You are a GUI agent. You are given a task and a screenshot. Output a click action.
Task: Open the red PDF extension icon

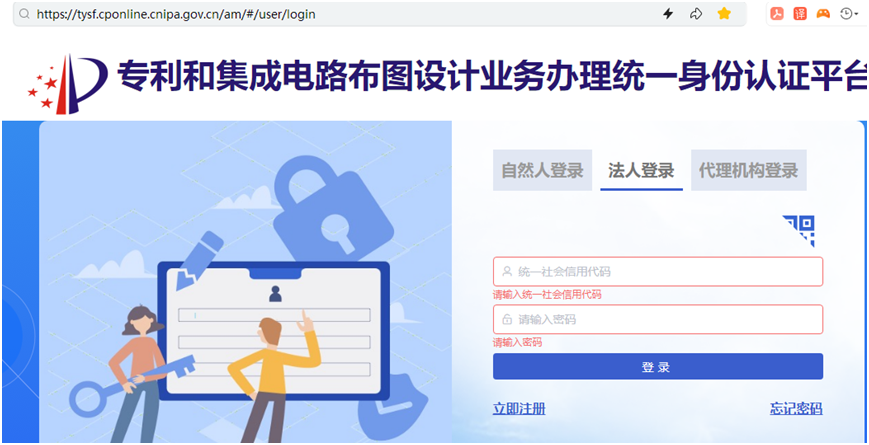[x=777, y=14]
